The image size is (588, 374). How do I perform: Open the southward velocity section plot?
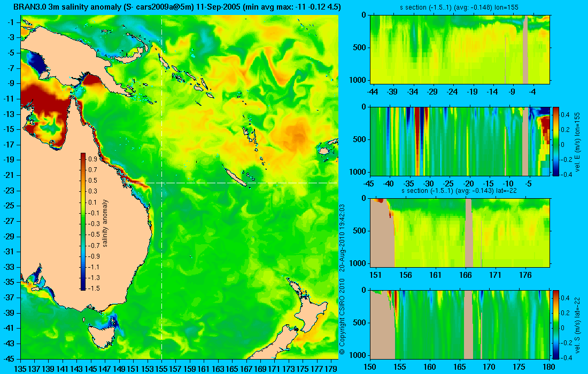click(460, 324)
